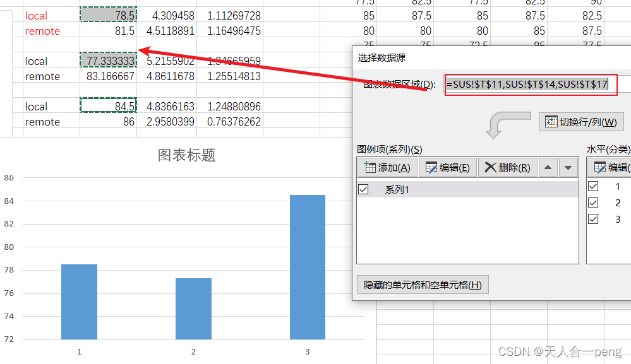Select cell with value 86 next to remote

(108, 122)
